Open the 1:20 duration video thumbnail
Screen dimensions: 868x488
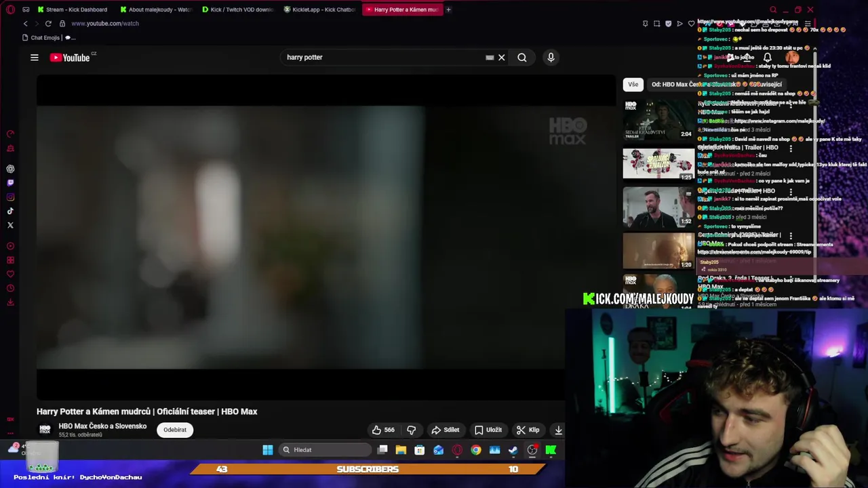tap(658, 251)
